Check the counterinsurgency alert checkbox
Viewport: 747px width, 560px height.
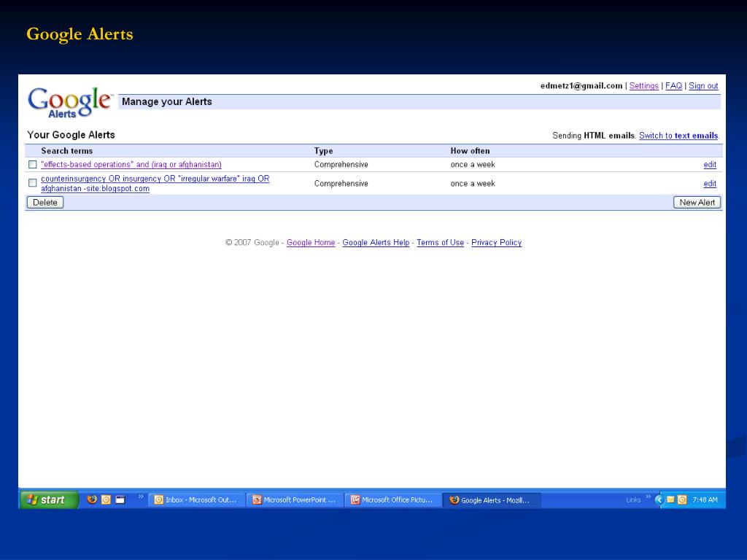(x=32, y=183)
